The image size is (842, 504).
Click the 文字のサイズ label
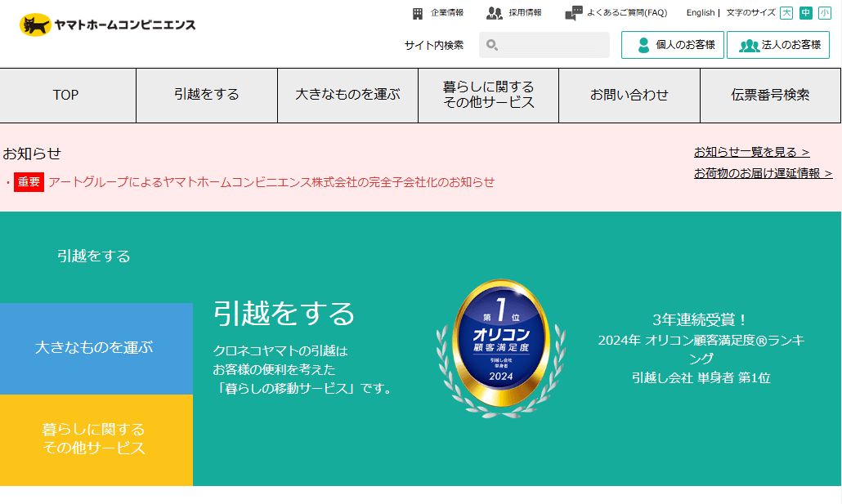[750, 13]
